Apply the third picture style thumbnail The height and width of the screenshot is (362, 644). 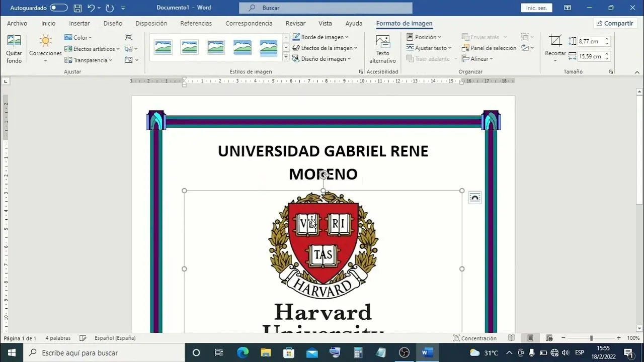[x=216, y=47]
